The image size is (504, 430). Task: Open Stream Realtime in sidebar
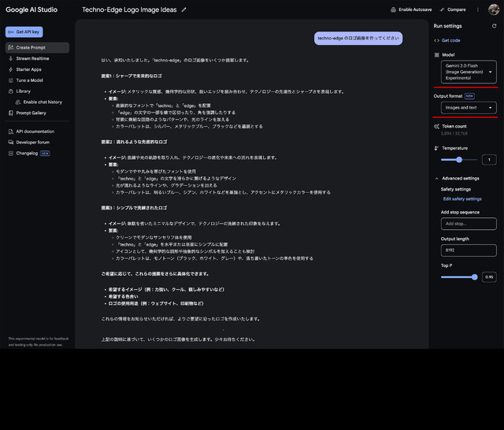click(x=32, y=58)
